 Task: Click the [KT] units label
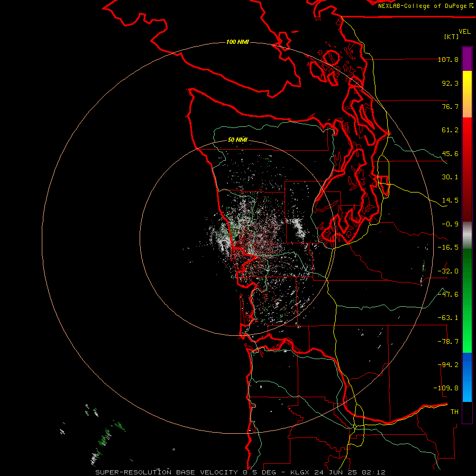point(451,36)
